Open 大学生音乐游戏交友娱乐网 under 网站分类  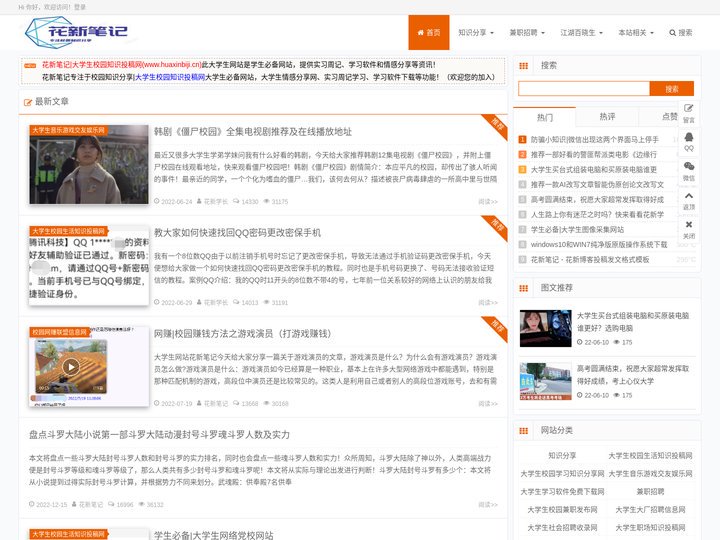(x=650, y=473)
